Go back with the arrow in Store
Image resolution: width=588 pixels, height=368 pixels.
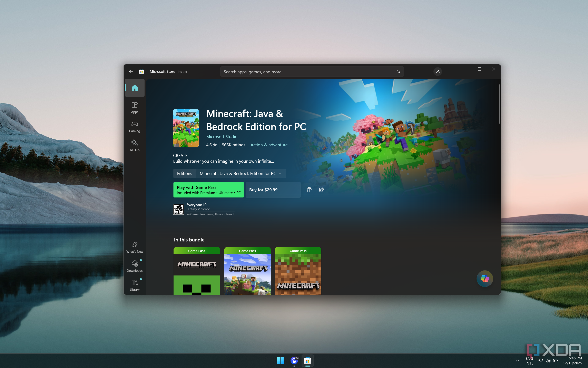coord(131,72)
